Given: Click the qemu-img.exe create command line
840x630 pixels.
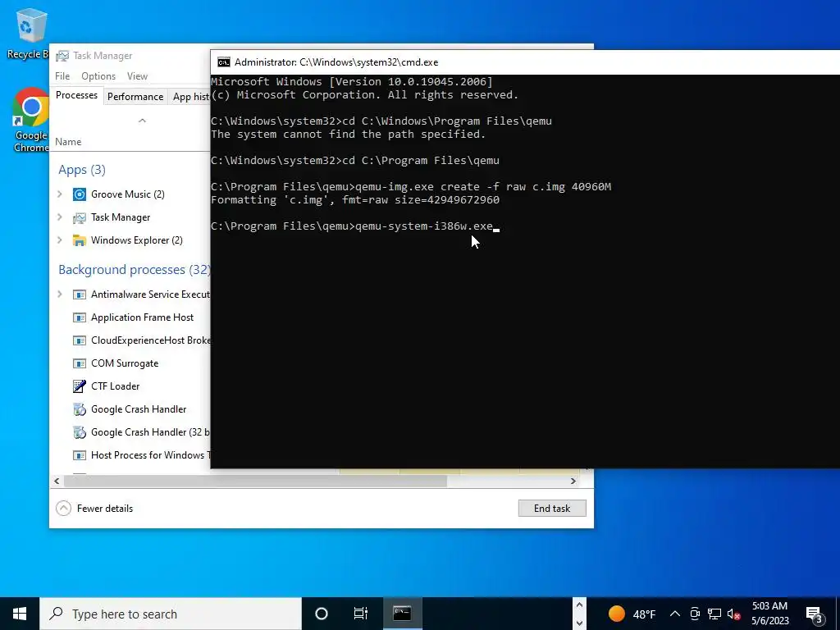Looking at the screenshot, I should point(411,187).
